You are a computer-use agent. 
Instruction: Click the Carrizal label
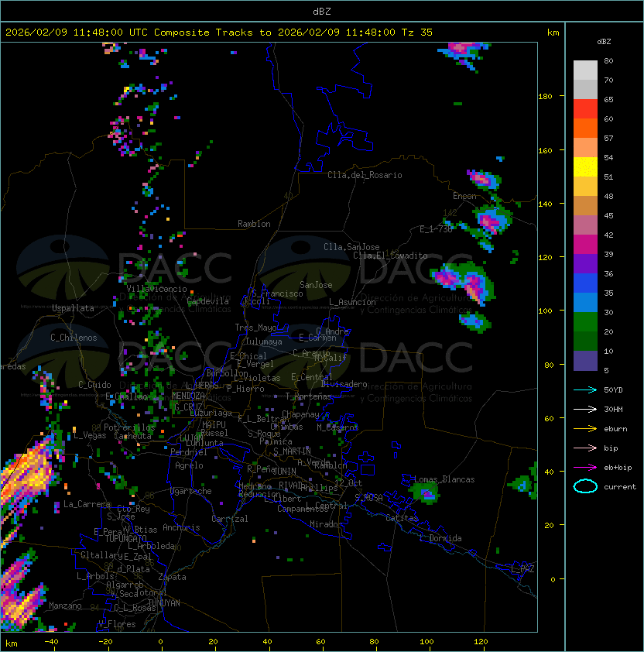(229, 519)
